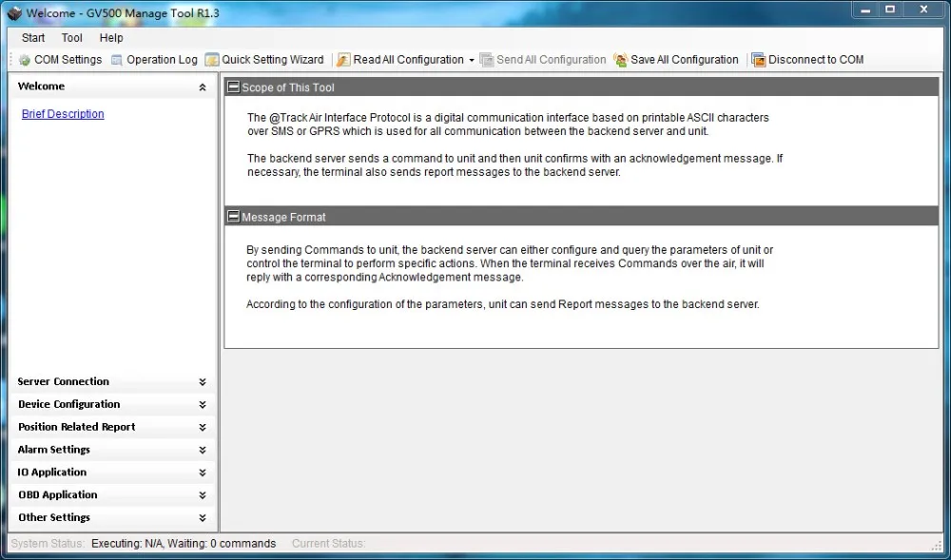Click the Save All Configuration icon
Image resolution: width=951 pixels, height=560 pixels.
click(x=620, y=60)
